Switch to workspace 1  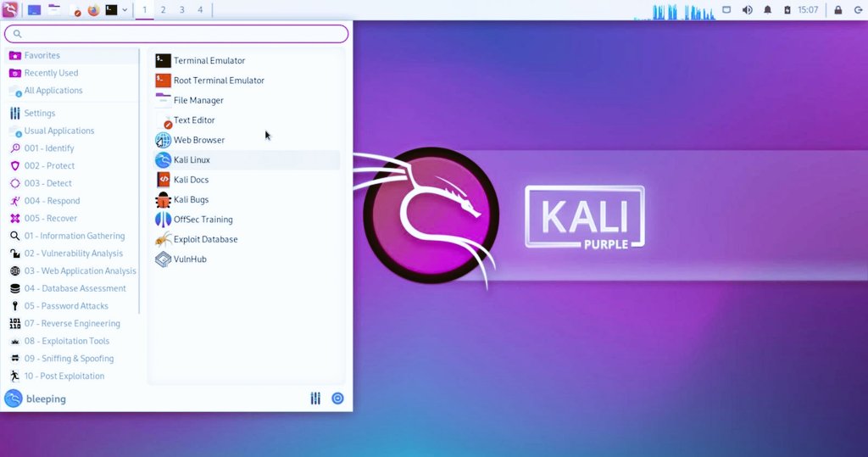[144, 10]
